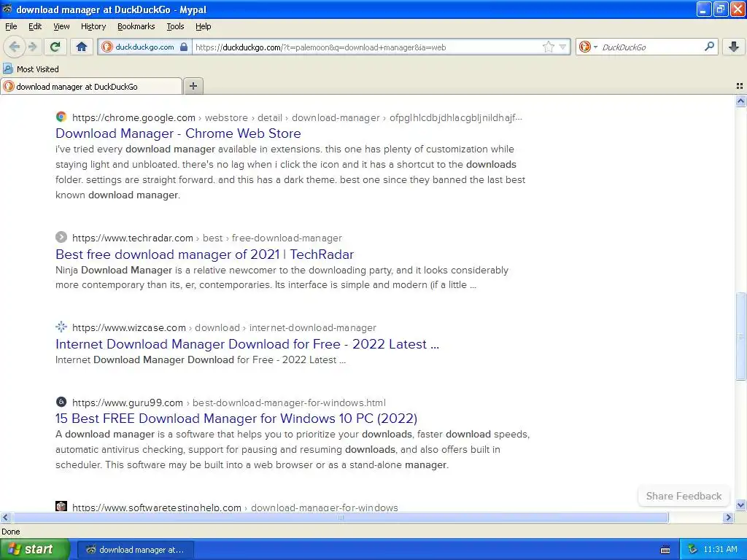Click the Mypal raccoon icon in title bar
The height and width of the screenshot is (560, 747).
coord(7,9)
